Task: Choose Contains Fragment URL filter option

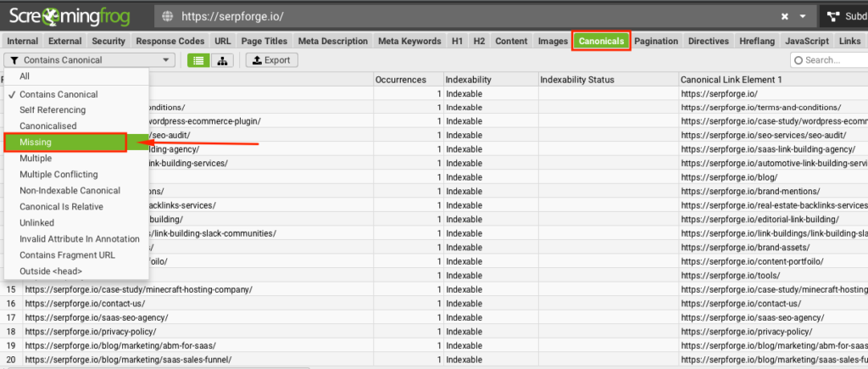Action: [76, 255]
